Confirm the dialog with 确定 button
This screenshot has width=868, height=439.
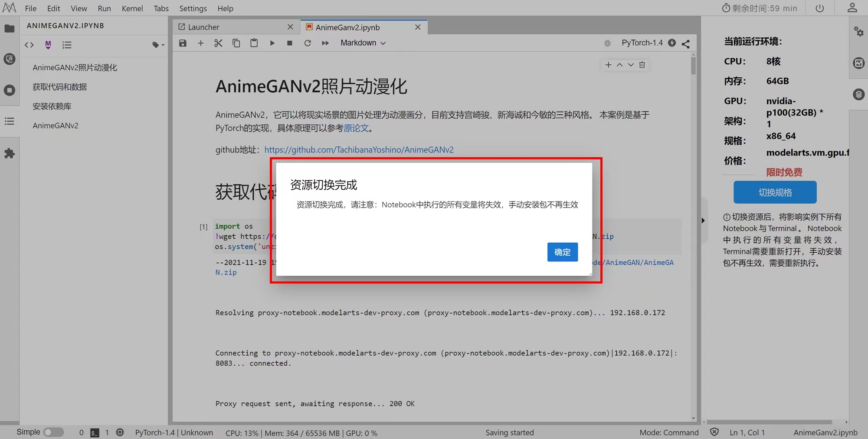pos(562,252)
